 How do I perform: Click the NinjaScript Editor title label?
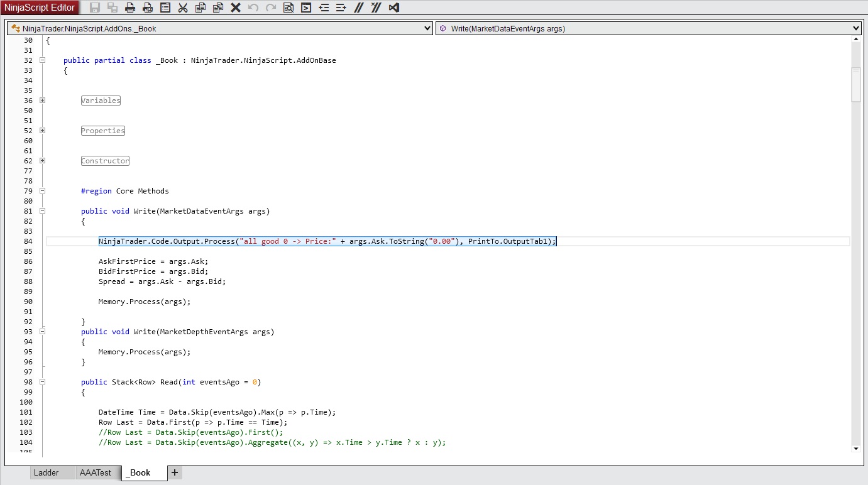point(40,8)
